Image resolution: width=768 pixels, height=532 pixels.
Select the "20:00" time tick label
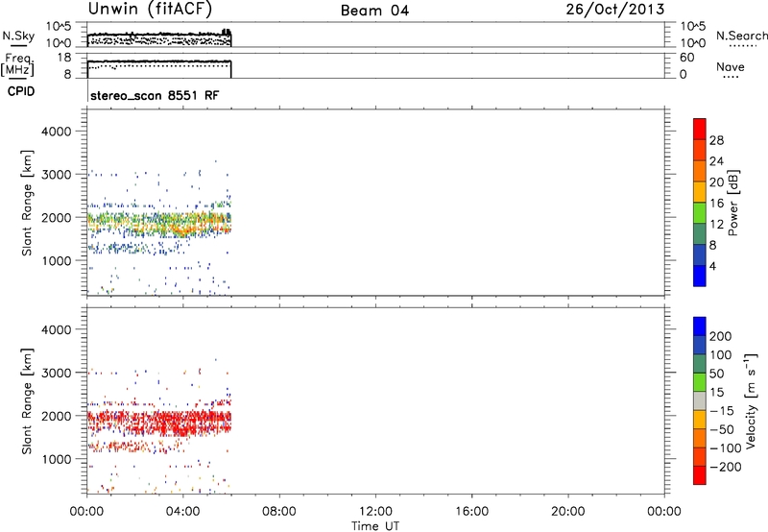point(567,512)
